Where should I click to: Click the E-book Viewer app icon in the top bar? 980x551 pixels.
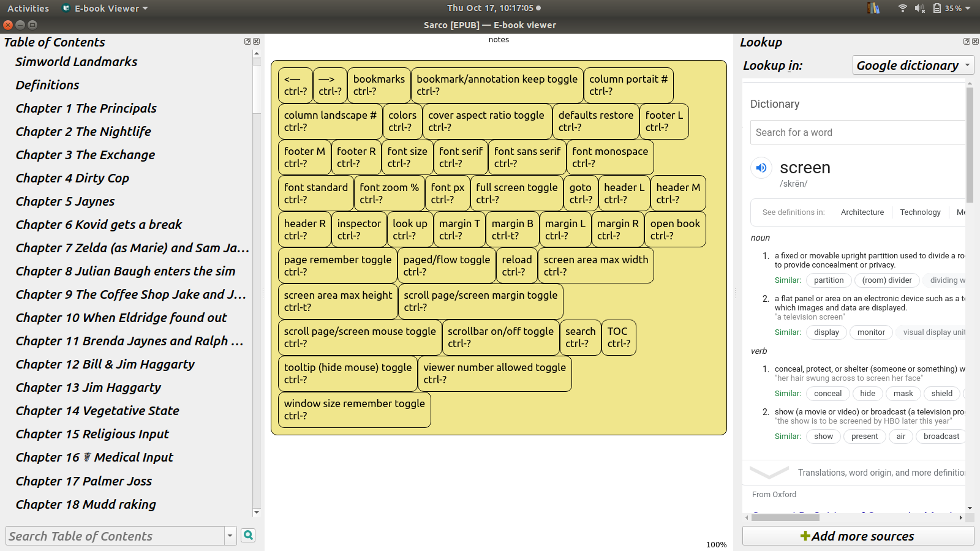66,8
